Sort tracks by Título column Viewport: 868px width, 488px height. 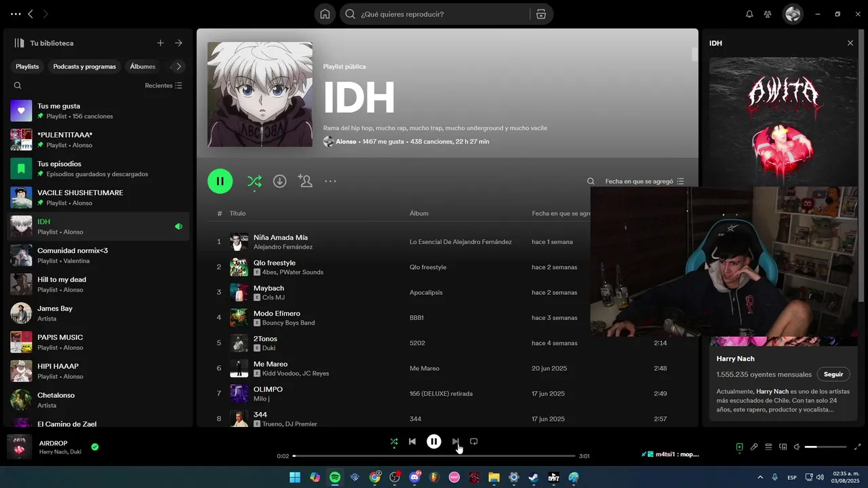click(x=237, y=213)
